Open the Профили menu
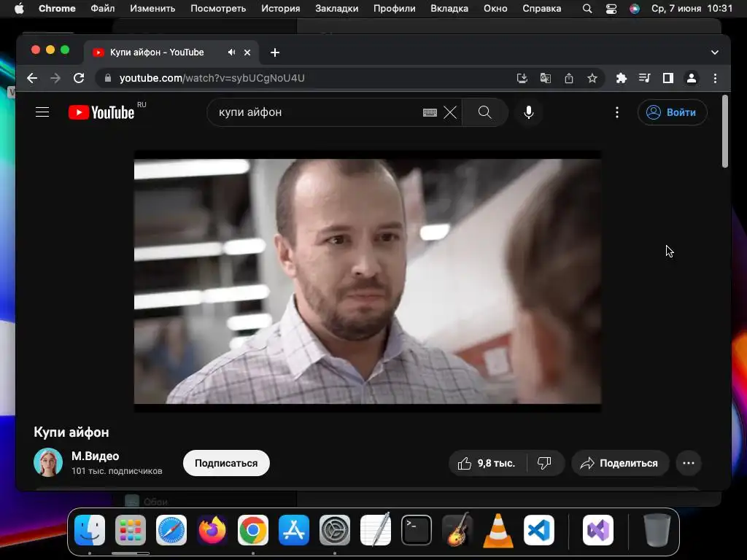The width and height of the screenshot is (747, 560). [x=394, y=9]
